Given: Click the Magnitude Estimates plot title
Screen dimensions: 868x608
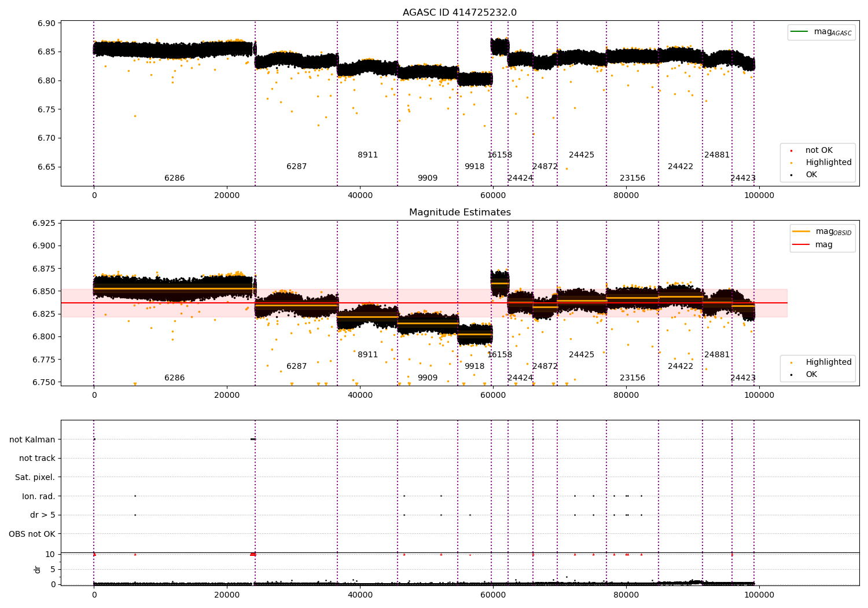Looking at the screenshot, I should (x=459, y=213).
